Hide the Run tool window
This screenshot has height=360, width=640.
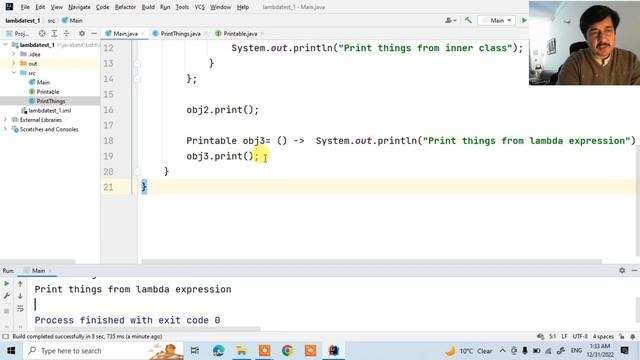pyautogui.click(x=634, y=270)
